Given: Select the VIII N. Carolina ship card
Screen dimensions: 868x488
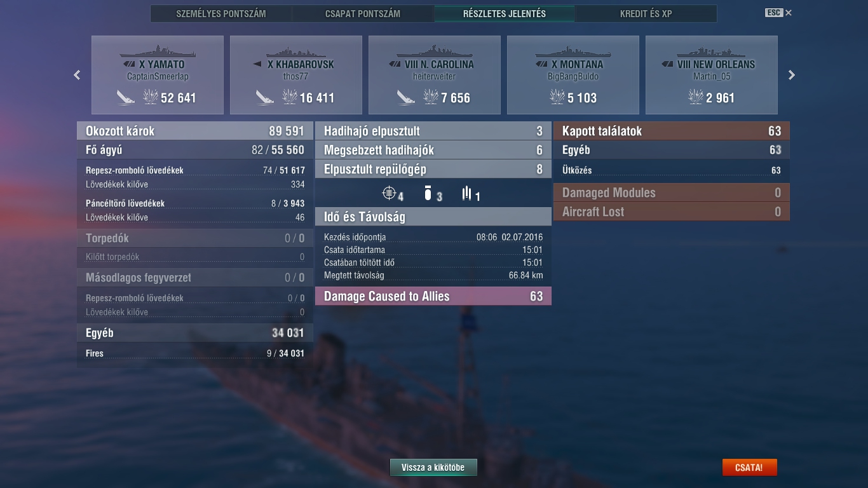Looking at the screenshot, I should point(435,75).
